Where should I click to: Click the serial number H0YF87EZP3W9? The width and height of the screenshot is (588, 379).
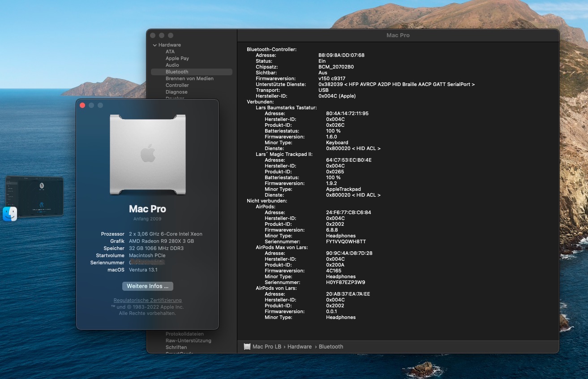[x=345, y=282]
